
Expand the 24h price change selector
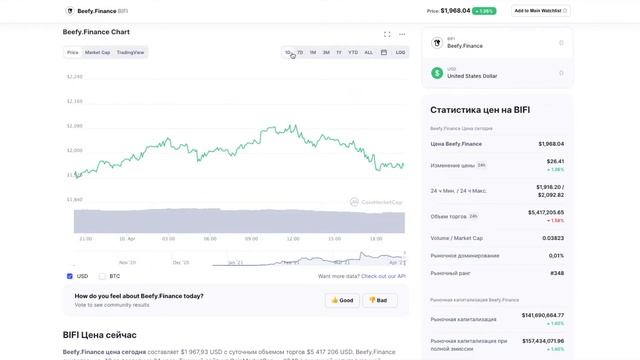[x=482, y=165]
